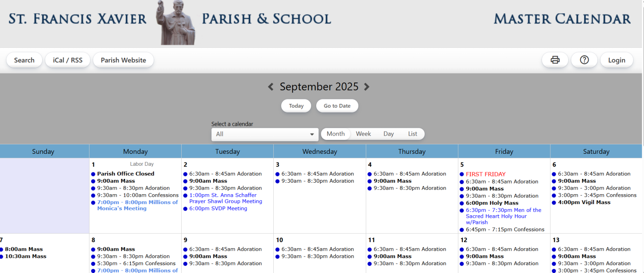Open iCal / RSS feeds

[x=68, y=60]
